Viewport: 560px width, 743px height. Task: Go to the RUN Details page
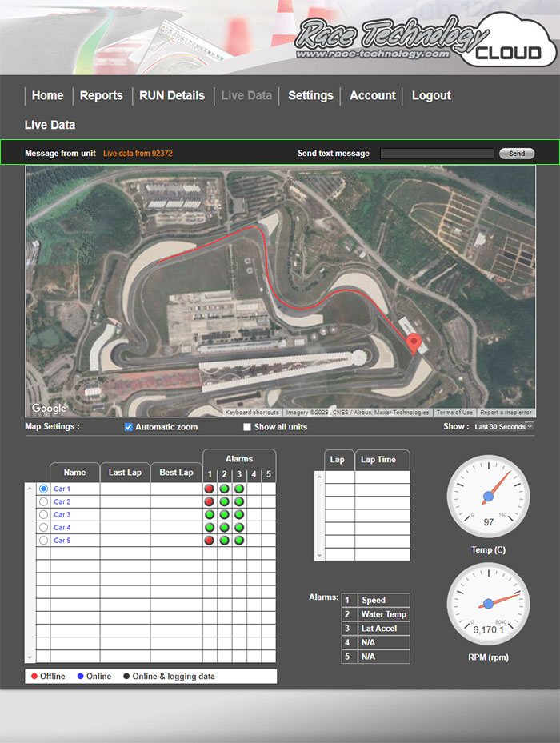pos(172,95)
